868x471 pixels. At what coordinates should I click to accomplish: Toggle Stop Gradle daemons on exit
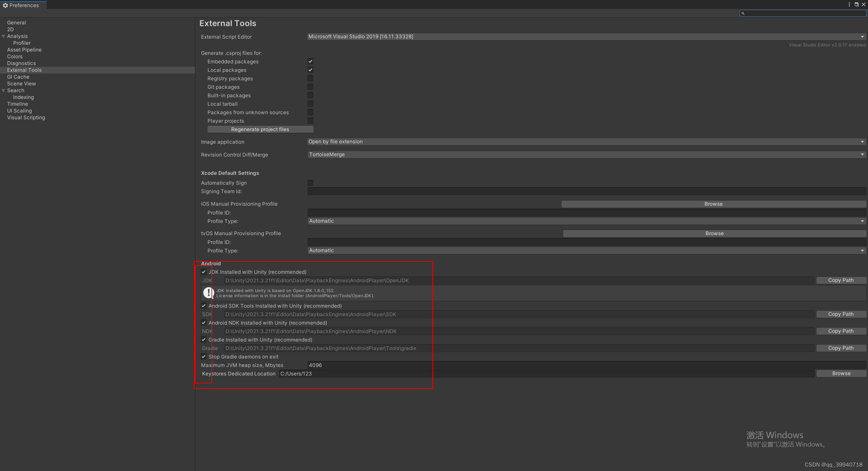[202, 356]
